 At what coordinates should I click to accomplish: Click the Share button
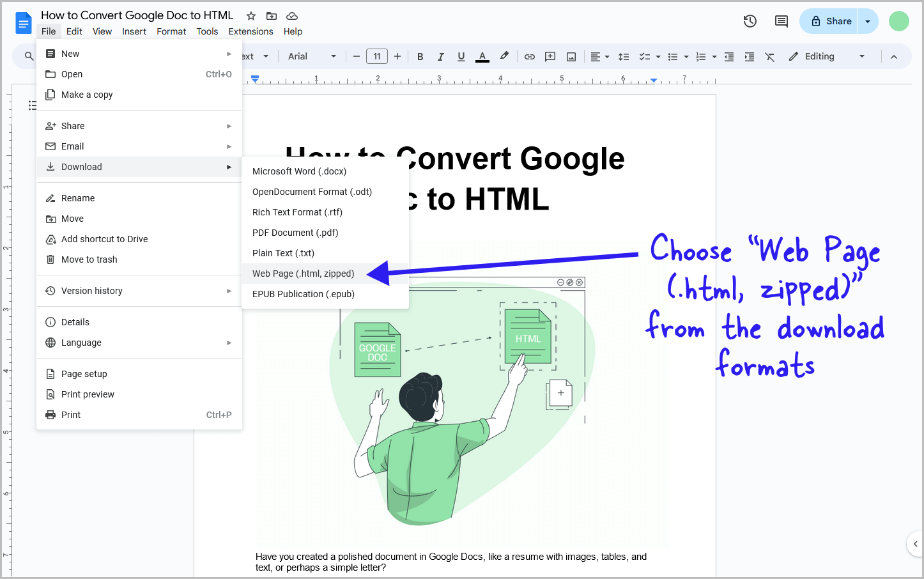829,21
